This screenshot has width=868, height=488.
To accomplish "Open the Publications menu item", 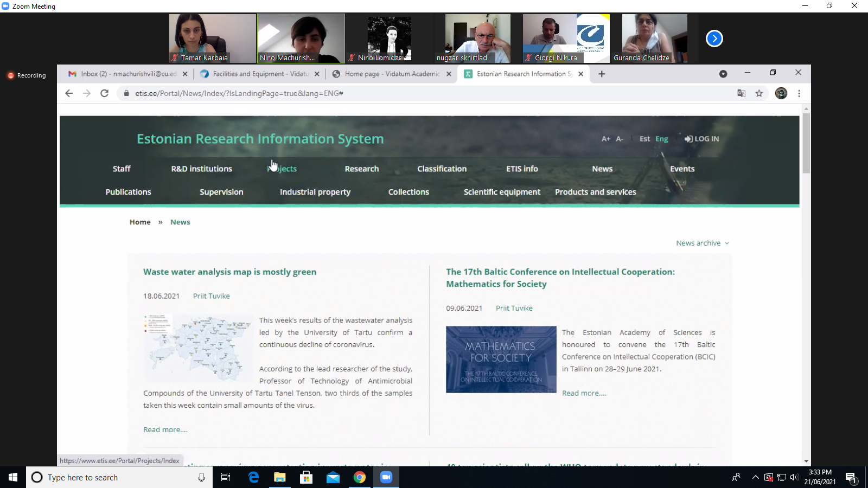I will 128,192.
